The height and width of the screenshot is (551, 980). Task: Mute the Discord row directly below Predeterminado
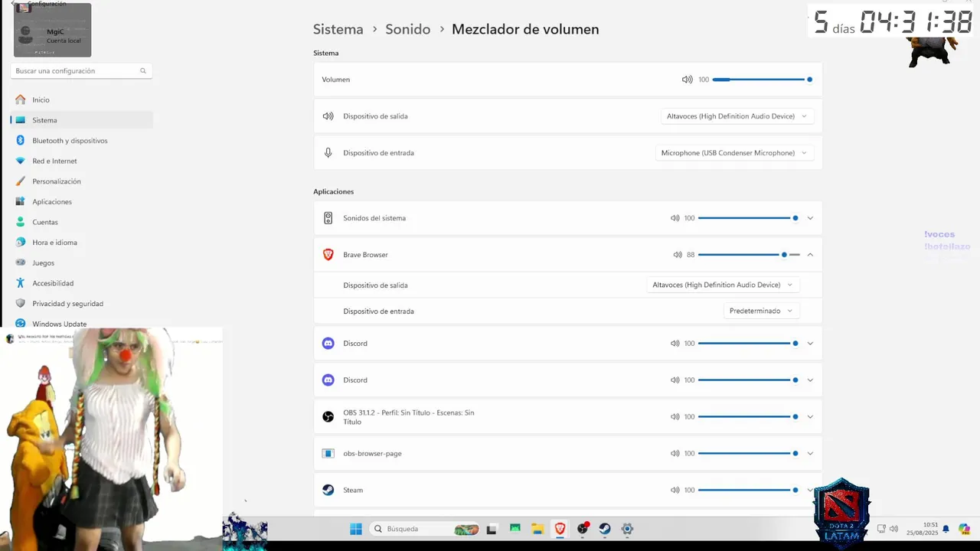[675, 344]
